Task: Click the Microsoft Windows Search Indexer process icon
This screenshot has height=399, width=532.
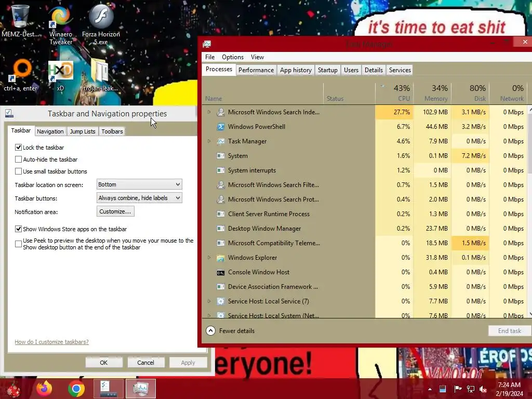Action: [x=220, y=112]
